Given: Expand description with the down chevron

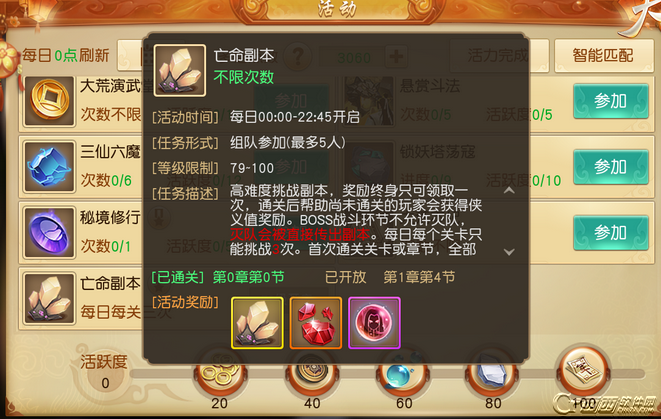Looking at the screenshot, I should 509,252.
